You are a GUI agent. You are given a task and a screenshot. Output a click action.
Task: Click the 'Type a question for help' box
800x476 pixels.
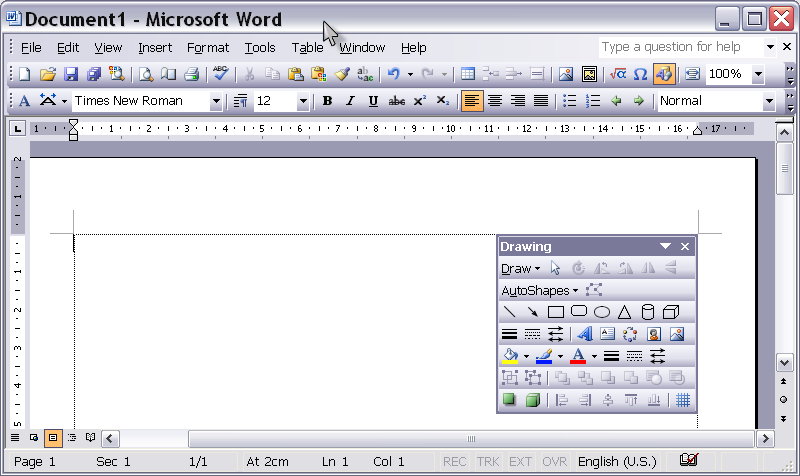680,47
